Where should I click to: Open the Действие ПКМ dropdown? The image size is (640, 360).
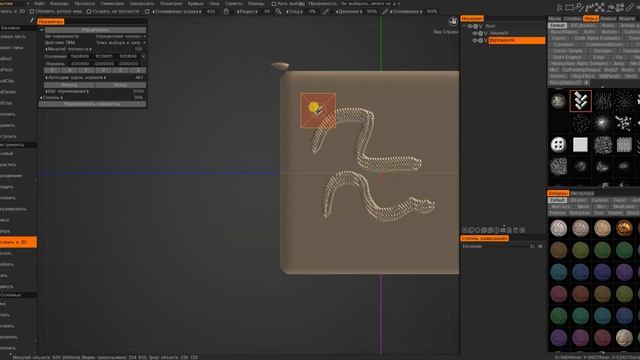click(120, 42)
